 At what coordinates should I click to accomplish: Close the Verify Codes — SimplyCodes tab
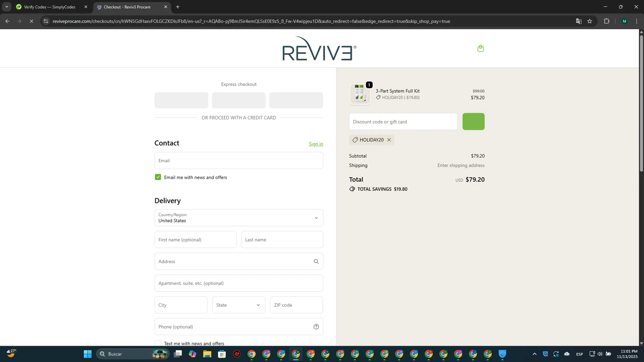[86, 7]
